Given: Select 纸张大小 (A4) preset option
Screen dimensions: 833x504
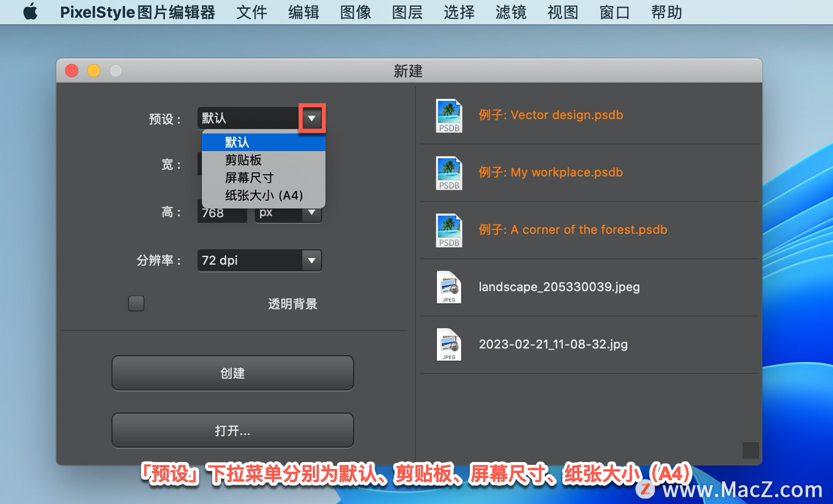Looking at the screenshot, I should pos(264,195).
